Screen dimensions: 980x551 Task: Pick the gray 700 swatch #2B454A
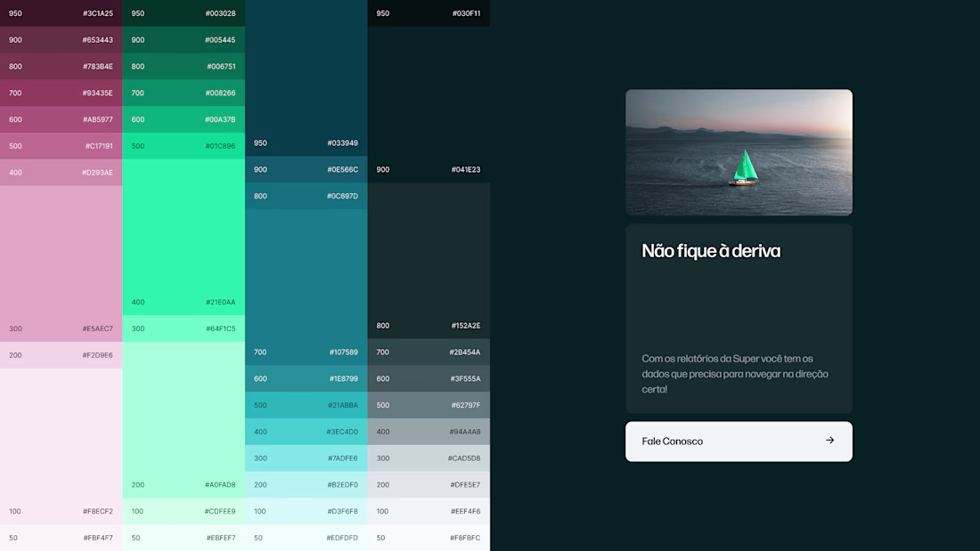(x=429, y=352)
